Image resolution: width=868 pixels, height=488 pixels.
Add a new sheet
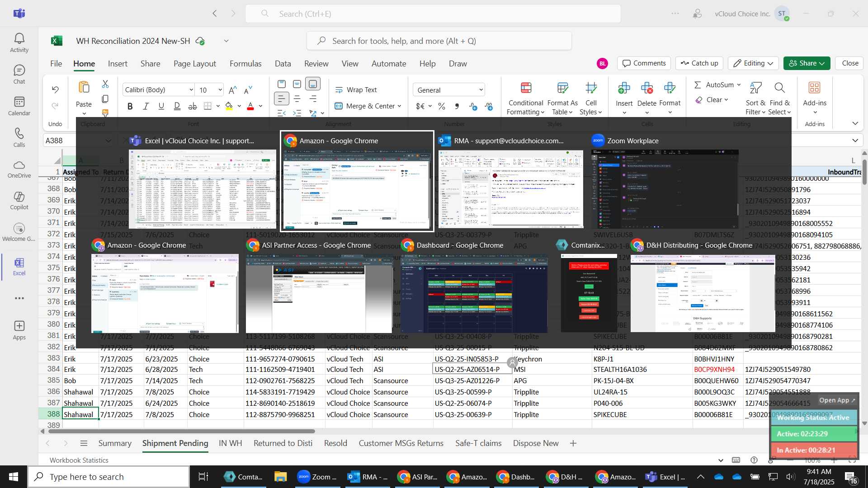pyautogui.click(x=573, y=443)
